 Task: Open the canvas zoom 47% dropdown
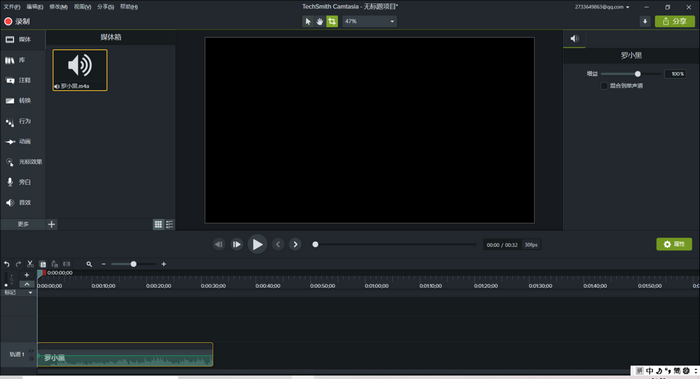pyautogui.click(x=369, y=21)
